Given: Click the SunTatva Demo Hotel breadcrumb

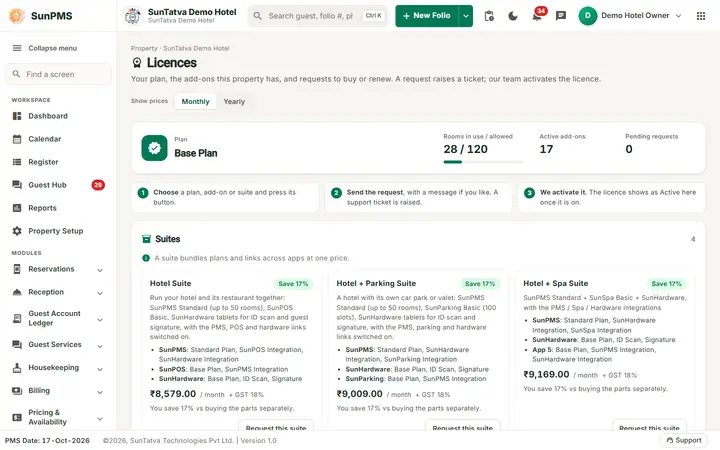Looking at the screenshot, I should click(196, 48).
